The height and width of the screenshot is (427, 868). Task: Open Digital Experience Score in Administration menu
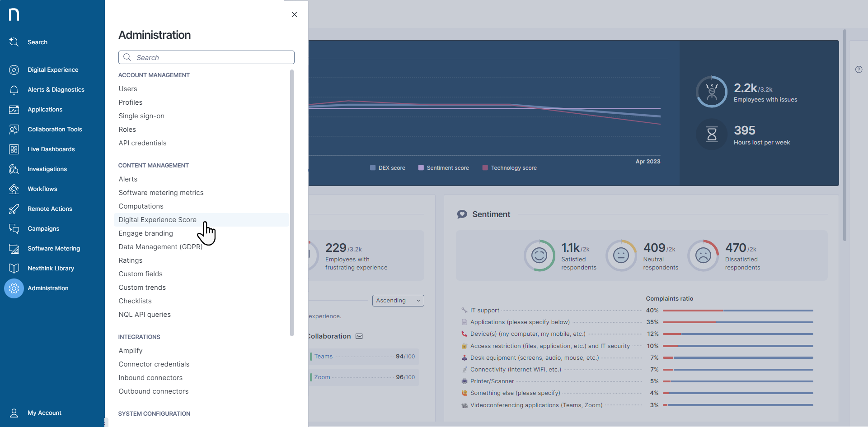(x=157, y=220)
